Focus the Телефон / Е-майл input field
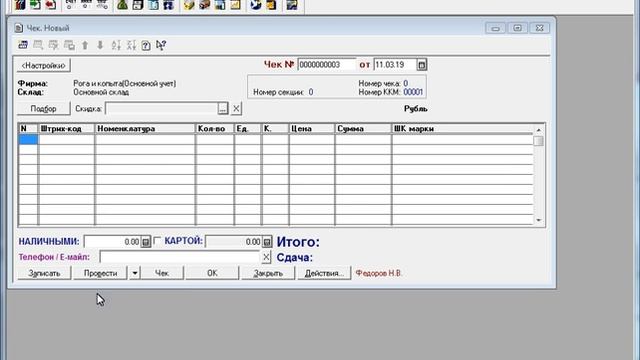 [x=180, y=257]
